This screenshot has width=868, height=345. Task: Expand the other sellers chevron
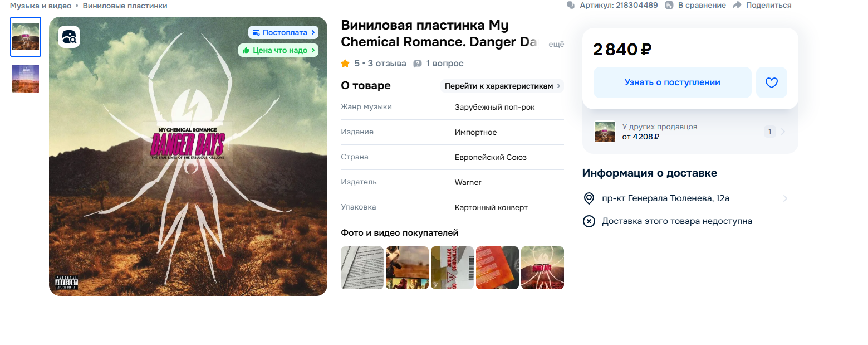(x=783, y=132)
